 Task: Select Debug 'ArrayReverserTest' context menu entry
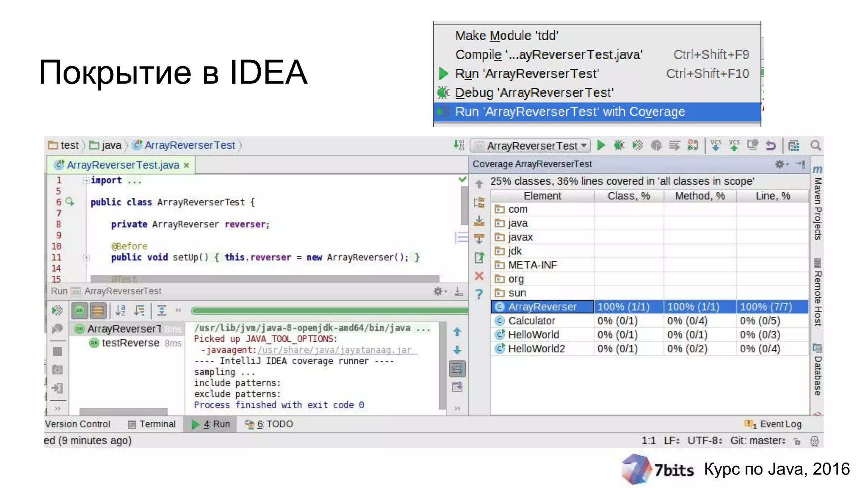(597, 93)
